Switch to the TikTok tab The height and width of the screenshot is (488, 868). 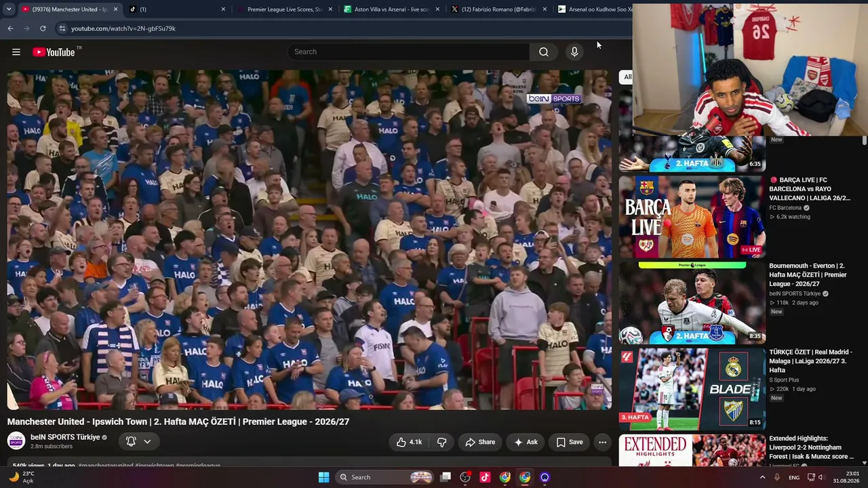tap(178, 9)
